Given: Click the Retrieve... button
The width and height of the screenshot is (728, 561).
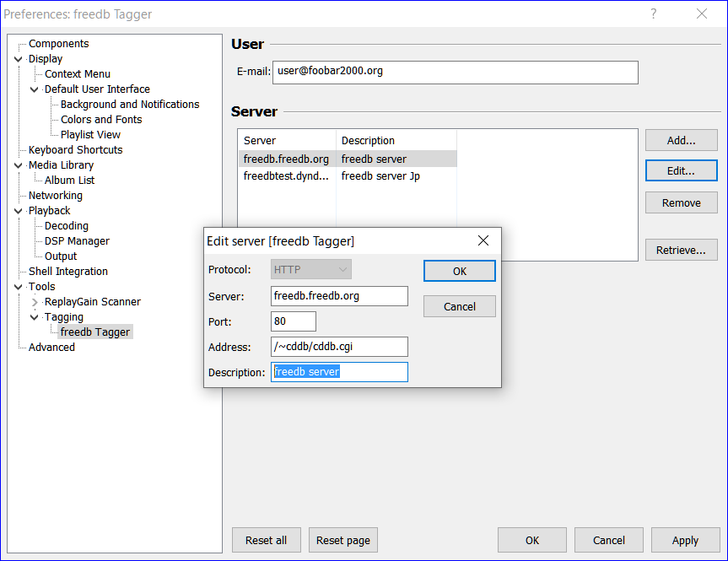Looking at the screenshot, I should pos(681,251).
